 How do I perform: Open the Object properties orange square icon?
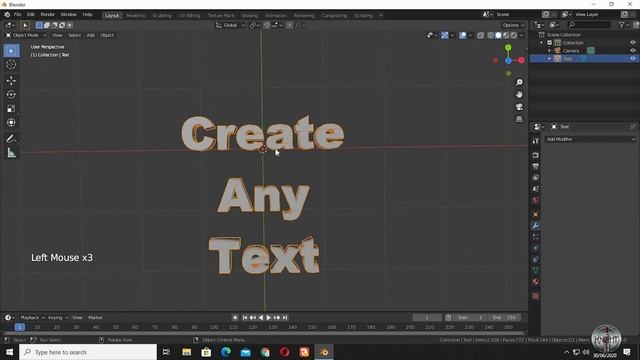point(536,214)
